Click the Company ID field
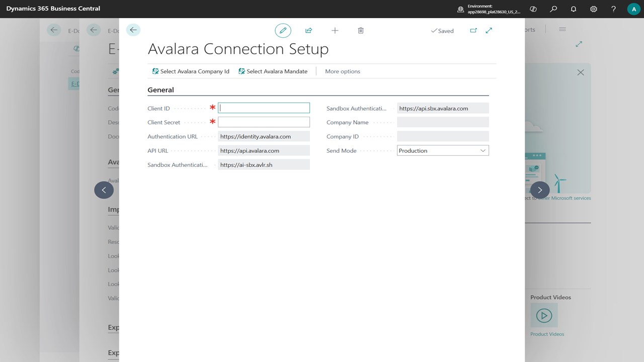This screenshot has width=644, height=362. coord(443,136)
